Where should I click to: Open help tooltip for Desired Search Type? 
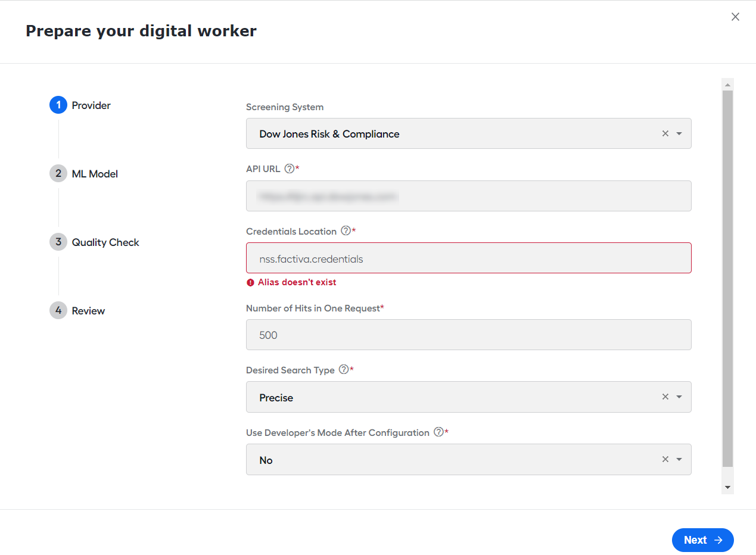click(344, 370)
